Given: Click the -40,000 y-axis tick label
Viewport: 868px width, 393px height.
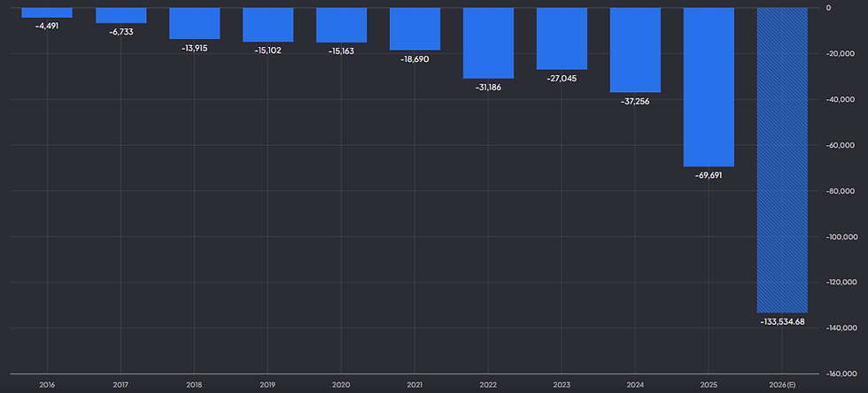Looking at the screenshot, I should [x=841, y=100].
